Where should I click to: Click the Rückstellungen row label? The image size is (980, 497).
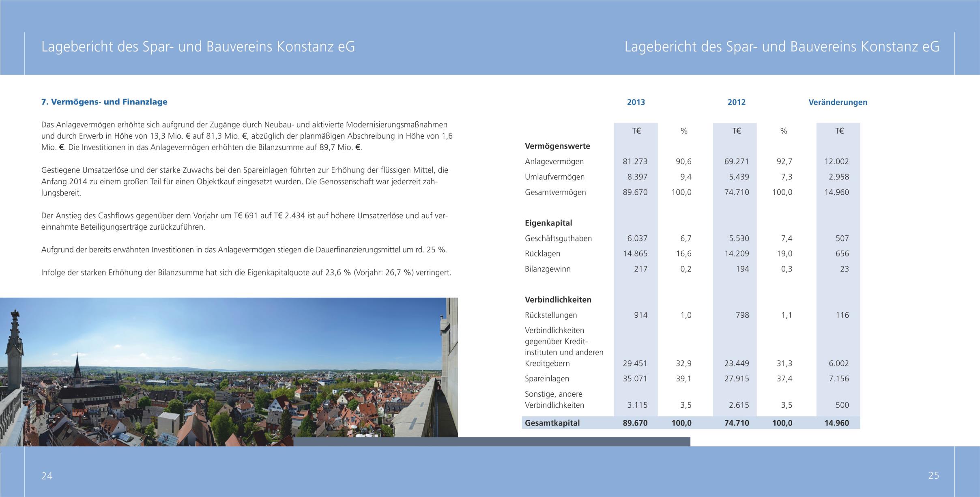click(551, 315)
